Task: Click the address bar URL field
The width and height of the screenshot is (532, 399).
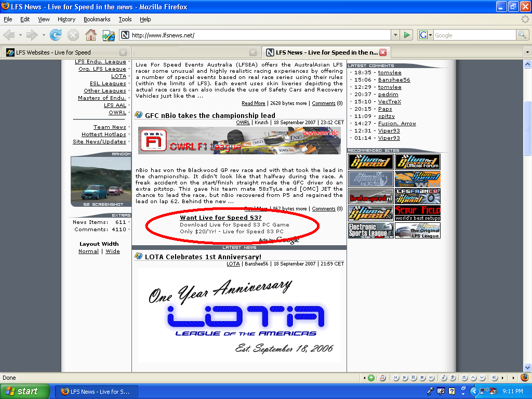Action: tap(260, 35)
